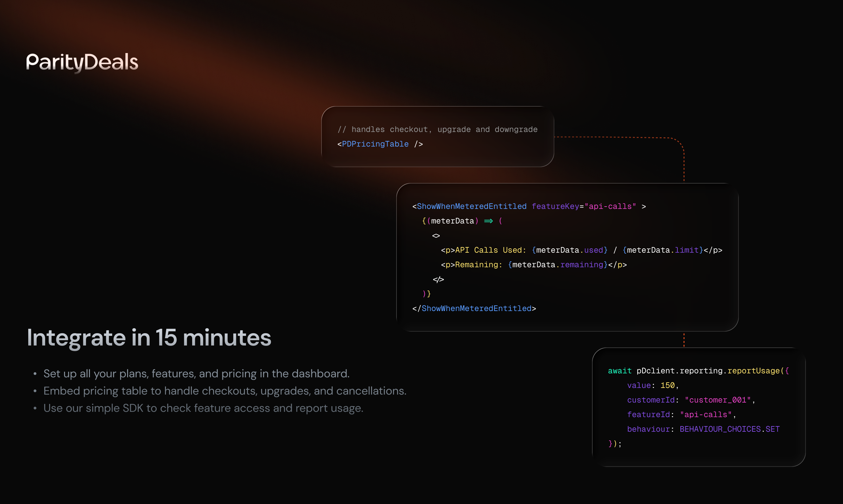This screenshot has height=504, width=843.
Task: Click the Integrate in 15 minutes heading
Action: tap(149, 338)
